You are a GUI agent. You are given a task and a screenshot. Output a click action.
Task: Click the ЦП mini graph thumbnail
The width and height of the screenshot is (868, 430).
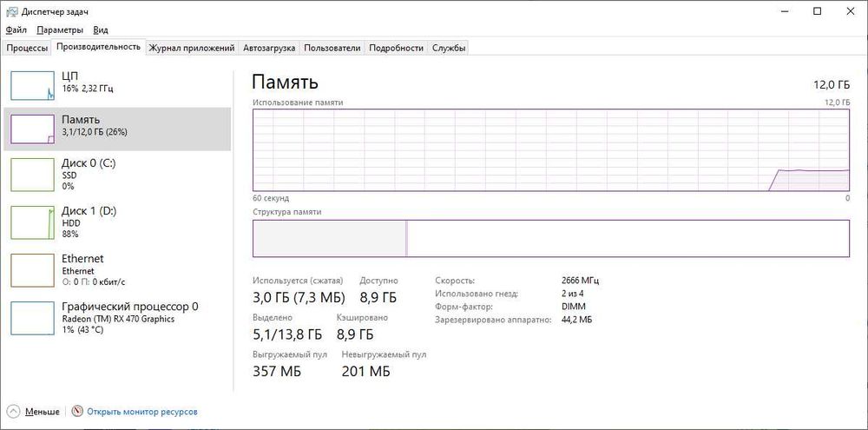pyautogui.click(x=33, y=85)
